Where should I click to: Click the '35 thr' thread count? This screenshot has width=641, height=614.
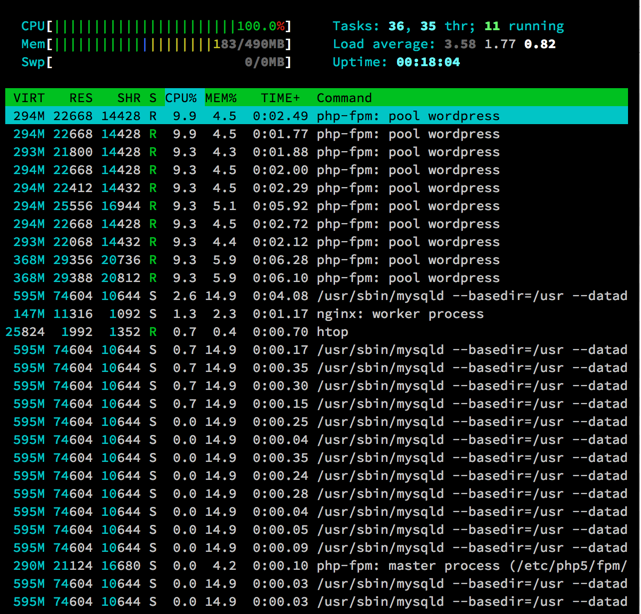447,27
